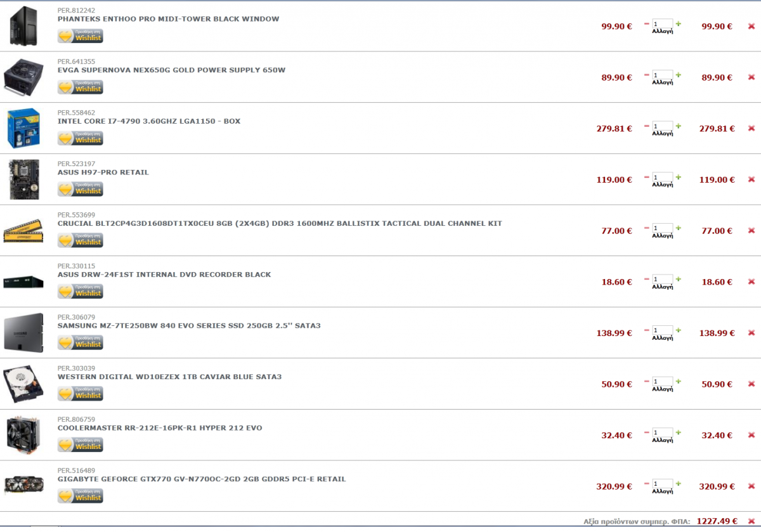761x532 pixels.
Task: Increase quantity of Gigabyte GTX770 with plus
Action: point(678,484)
